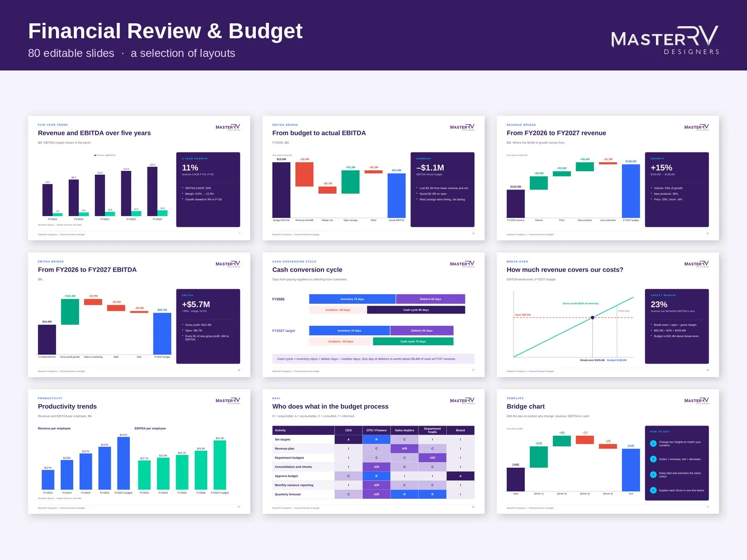Click the FY2027 target row label

[x=284, y=331]
